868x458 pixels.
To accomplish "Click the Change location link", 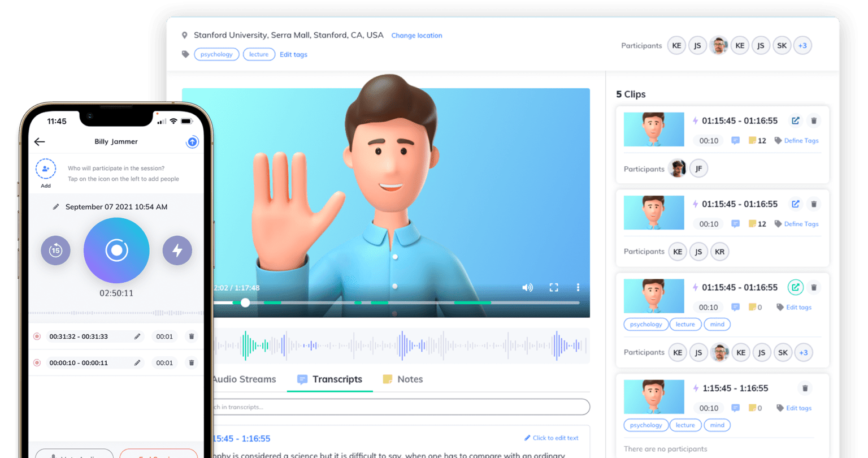I will pyautogui.click(x=416, y=35).
